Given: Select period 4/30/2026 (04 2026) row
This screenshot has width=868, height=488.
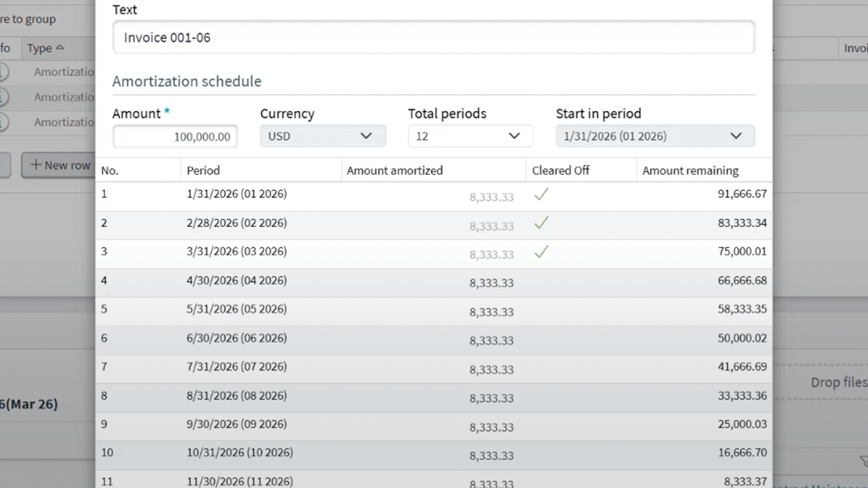Looking at the screenshot, I should 433,283.
